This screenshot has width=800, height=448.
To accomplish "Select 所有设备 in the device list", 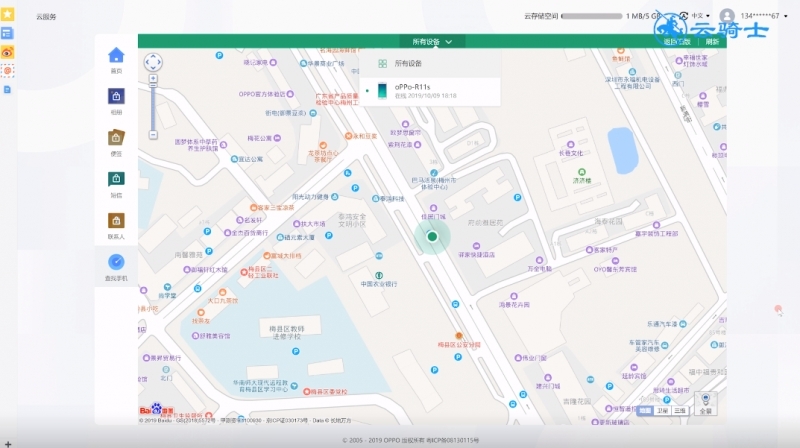I will tap(430, 64).
